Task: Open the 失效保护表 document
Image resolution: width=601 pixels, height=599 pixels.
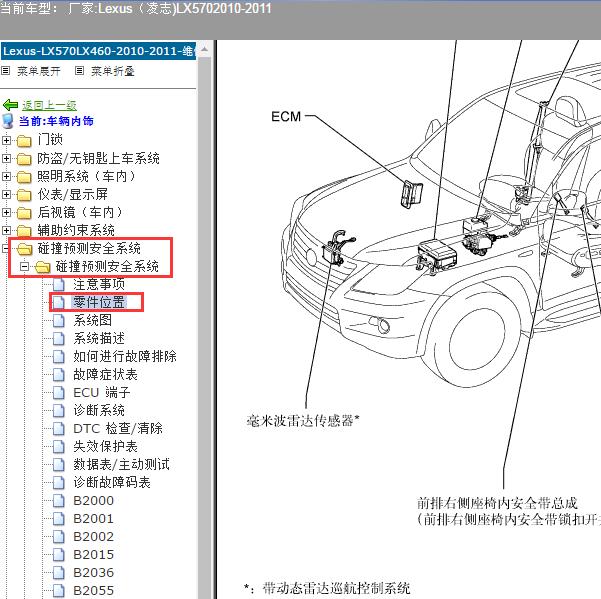Action: tap(105, 446)
